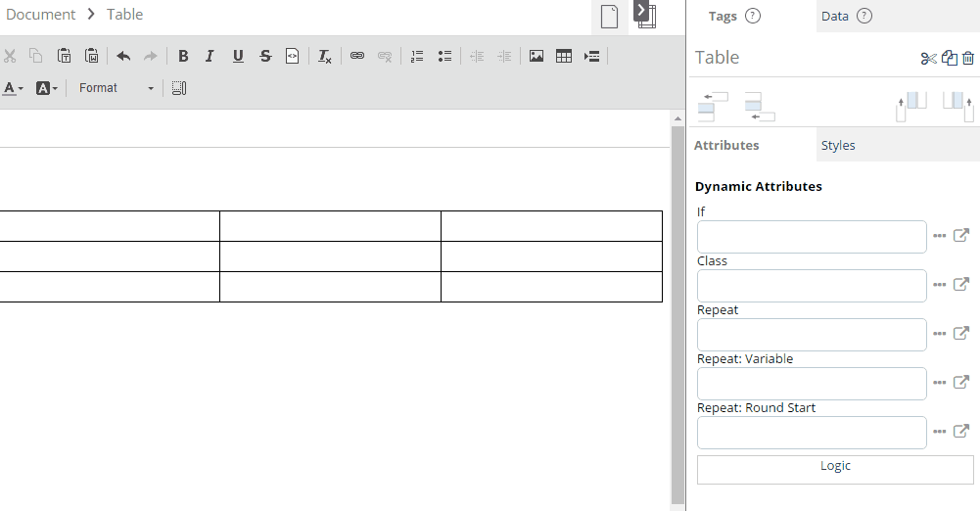Open the ellipsis options beside the Repeat field
The width and height of the screenshot is (980, 511).
click(x=939, y=334)
